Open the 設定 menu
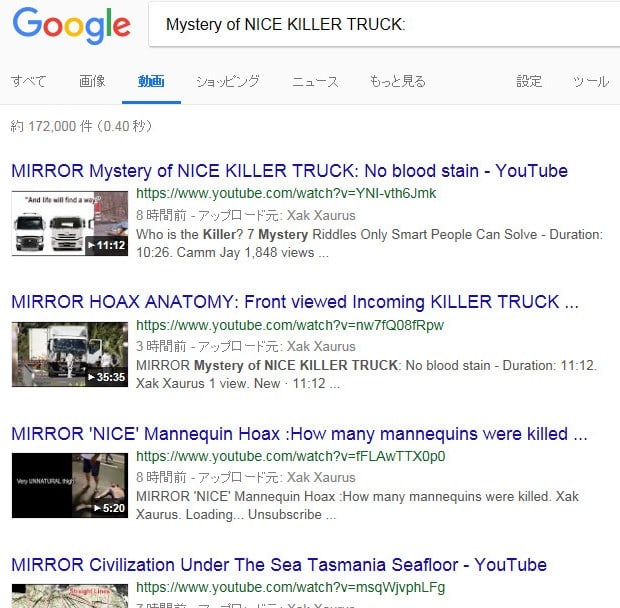The image size is (620, 608). click(529, 81)
